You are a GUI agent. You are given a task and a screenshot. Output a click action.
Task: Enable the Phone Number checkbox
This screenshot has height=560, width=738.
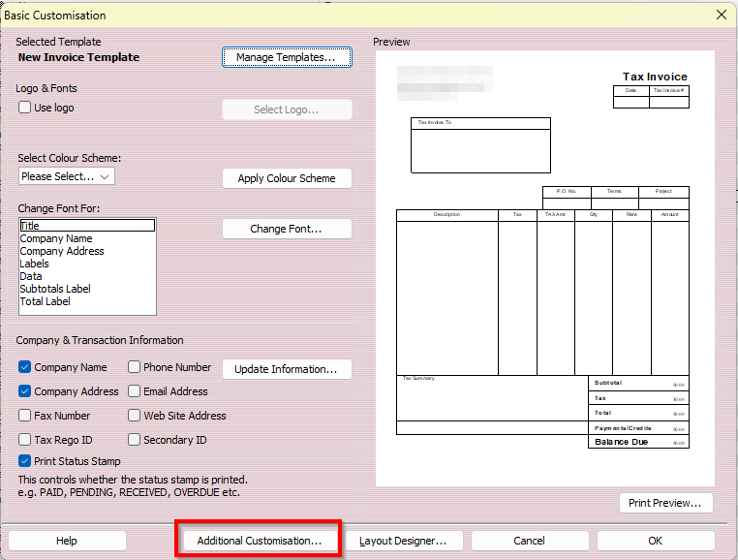point(135,367)
